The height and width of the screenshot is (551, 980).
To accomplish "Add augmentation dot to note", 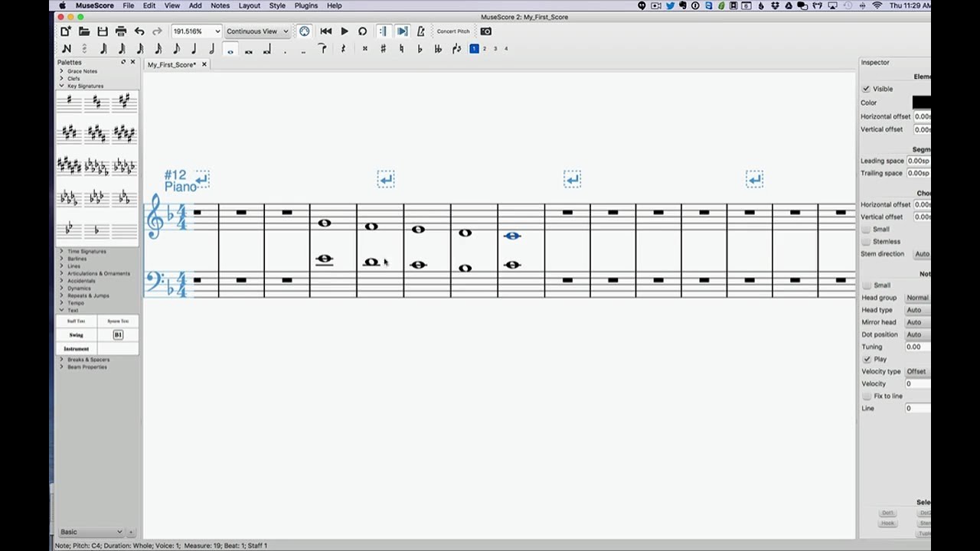I will pos(286,51).
